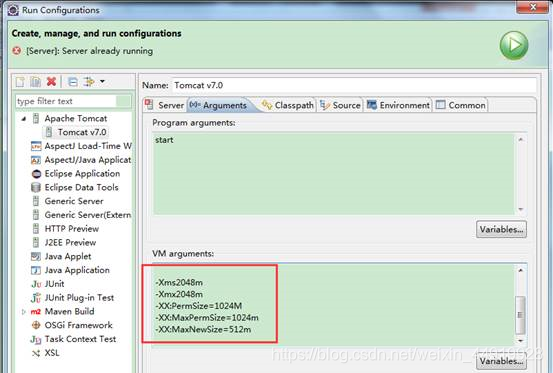Image resolution: width=553 pixels, height=373 pixels.
Task: Select Generic Server(External) entry
Action: tap(88, 215)
